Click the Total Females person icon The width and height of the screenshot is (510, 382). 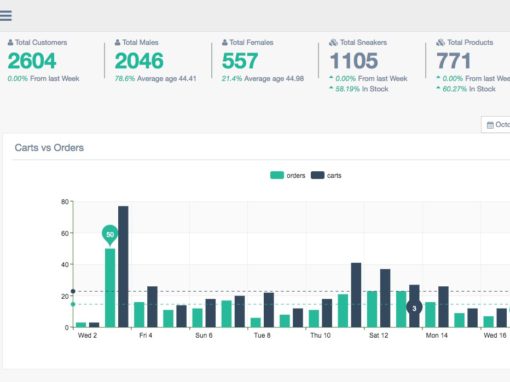pos(225,42)
